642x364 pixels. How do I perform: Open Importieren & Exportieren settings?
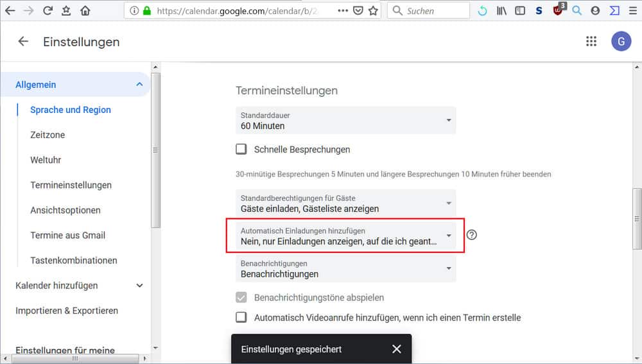tap(67, 311)
